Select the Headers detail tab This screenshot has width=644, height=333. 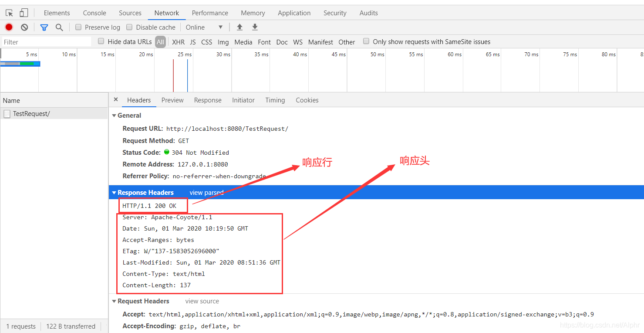click(139, 100)
